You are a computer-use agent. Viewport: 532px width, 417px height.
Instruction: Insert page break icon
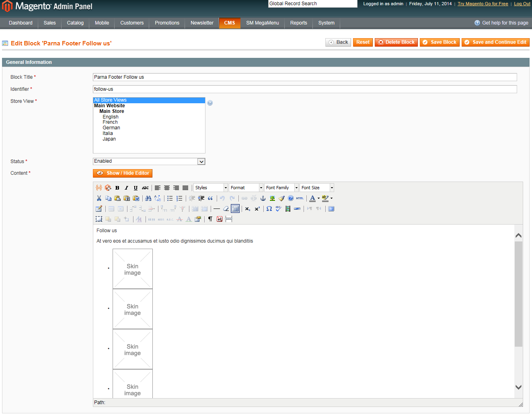(229, 219)
